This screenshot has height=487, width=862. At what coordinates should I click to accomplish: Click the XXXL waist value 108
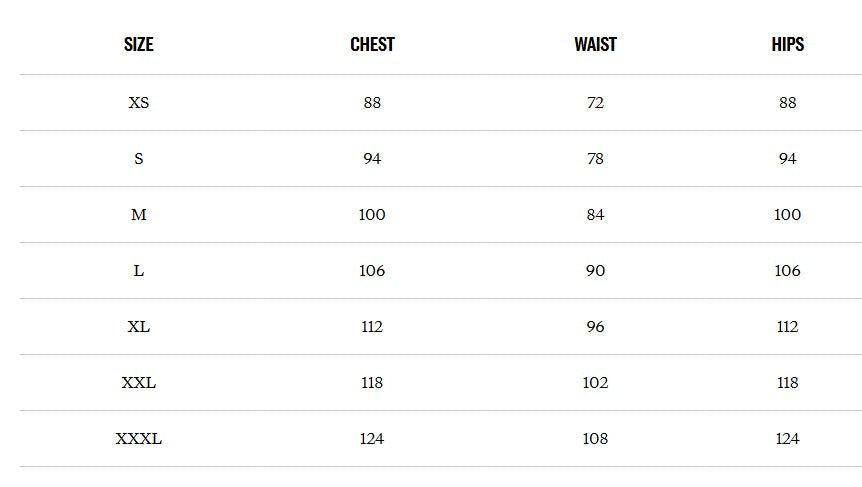tap(595, 438)
